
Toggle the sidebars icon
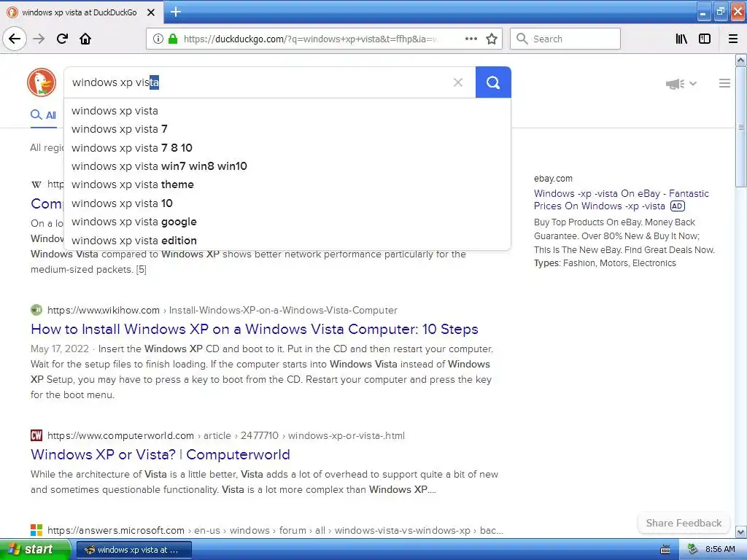705,39
